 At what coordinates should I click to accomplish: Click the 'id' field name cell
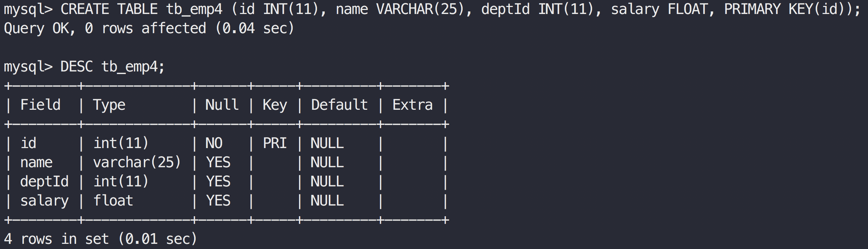pos(28,143)
